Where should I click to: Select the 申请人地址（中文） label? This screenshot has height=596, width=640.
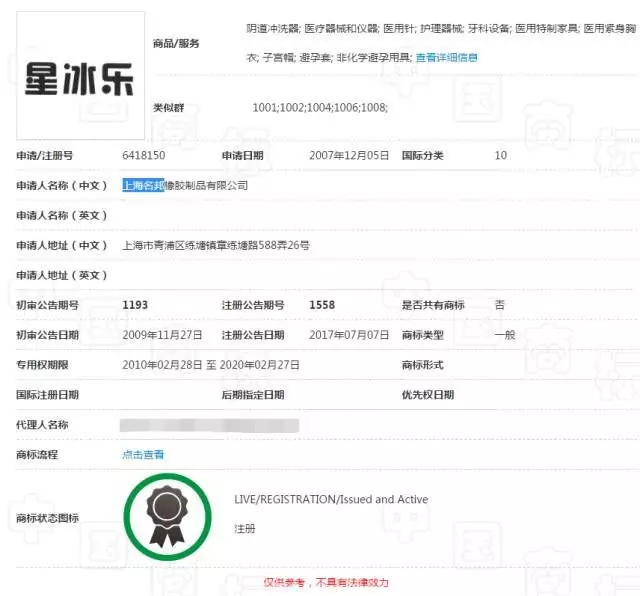pos(62,245)
